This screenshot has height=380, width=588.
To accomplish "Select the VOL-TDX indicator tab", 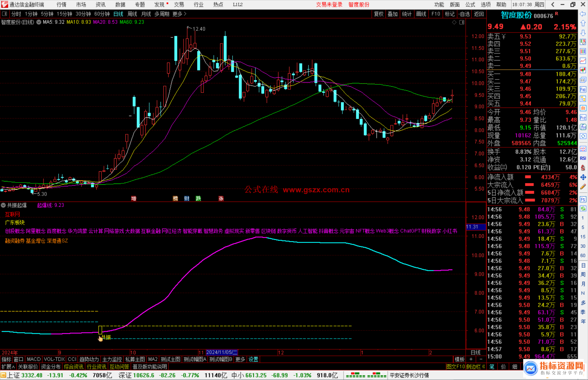I will 54,359.
